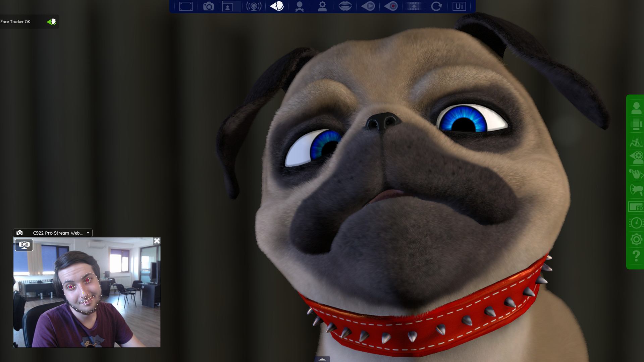
Task: Open the lip sync options
Action: [345, 6]
